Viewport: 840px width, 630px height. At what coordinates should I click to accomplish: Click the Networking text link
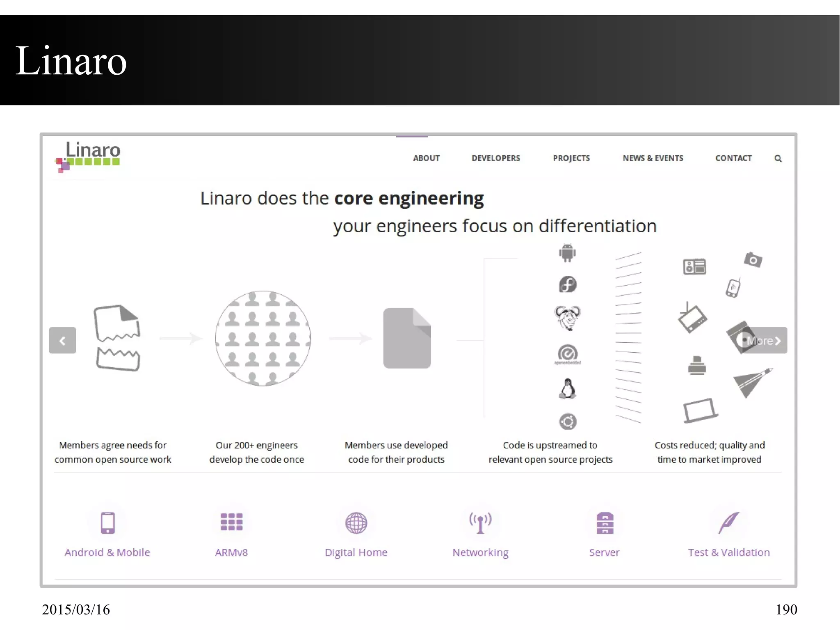480,552
